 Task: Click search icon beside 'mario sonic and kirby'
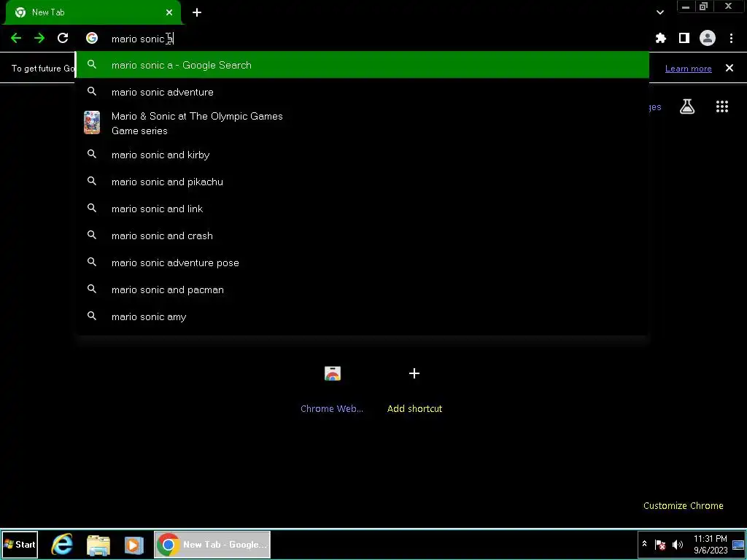point(91,155)
